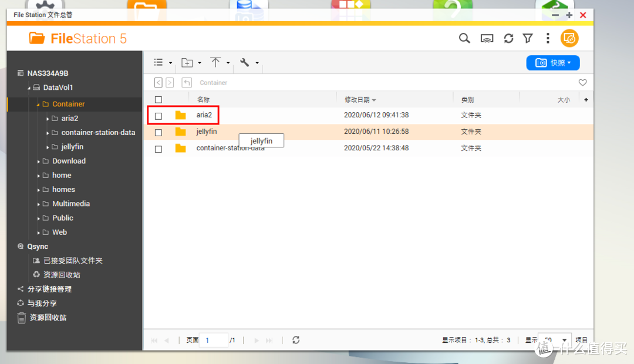Open 与我分享 in sidebar
The height and width of the screenshot is (364, 634).
click(42, 304)
